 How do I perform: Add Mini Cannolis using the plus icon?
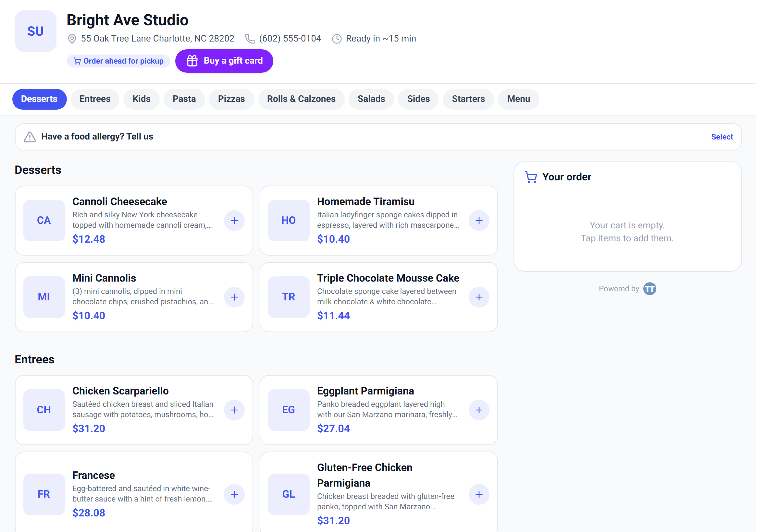click(x=234, y=297)
